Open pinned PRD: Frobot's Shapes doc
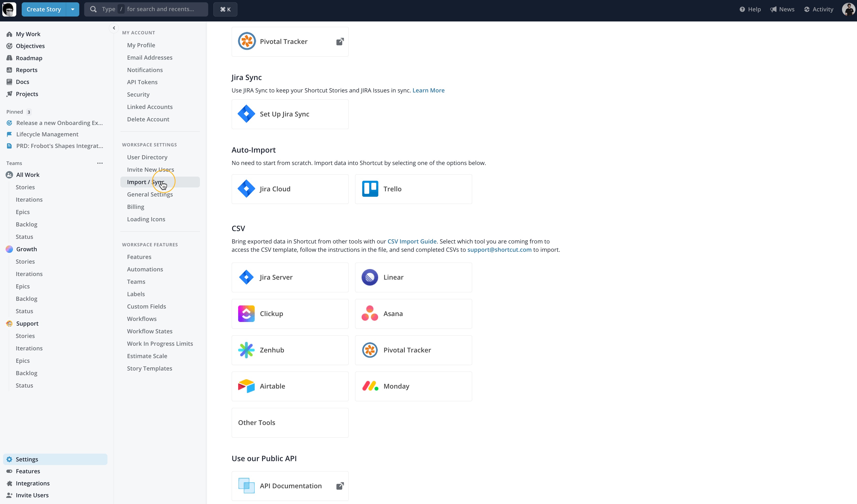The width and height of the screenshot is (857, 504). 55,146
